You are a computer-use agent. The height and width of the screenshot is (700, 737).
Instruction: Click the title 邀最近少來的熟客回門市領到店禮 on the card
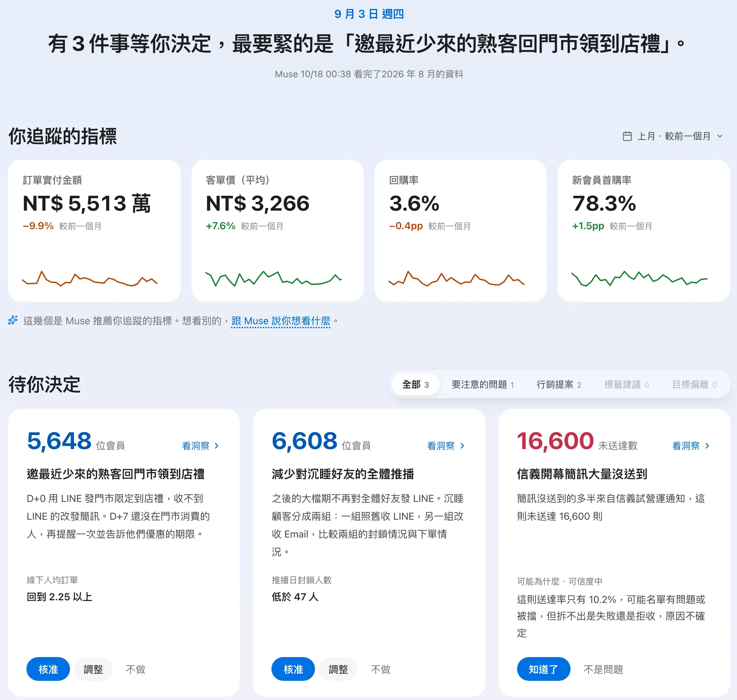tap(116, 474)
